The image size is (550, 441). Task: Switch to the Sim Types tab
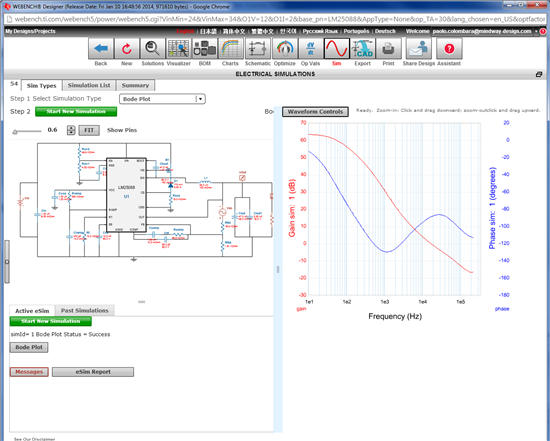pyautogui.click(x=41, y=86)
